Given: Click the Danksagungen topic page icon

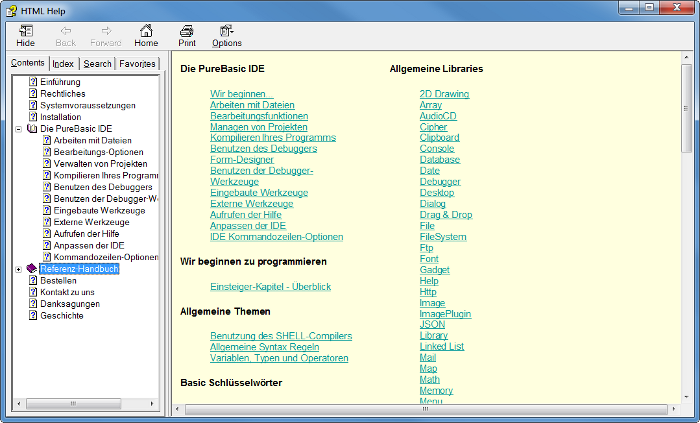Looking at the screenshot, I should (33, 303).
